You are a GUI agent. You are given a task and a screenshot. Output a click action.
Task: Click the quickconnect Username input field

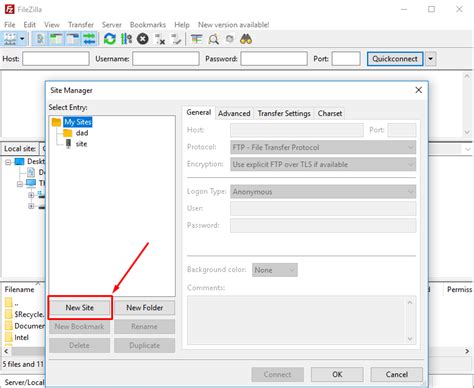166,59
